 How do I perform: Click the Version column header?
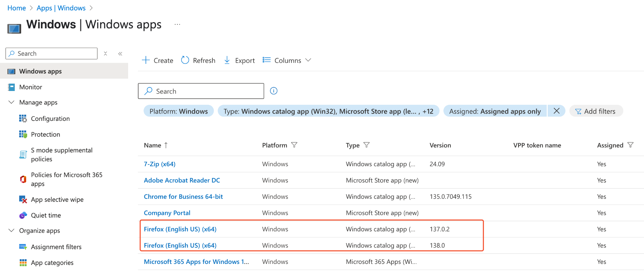(x=440, y=145)
